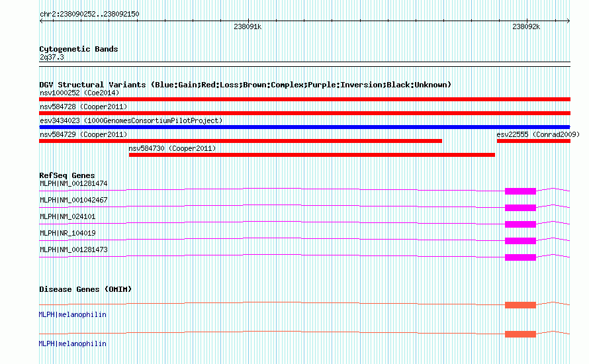
Task: Click the esv22555 (Conrad2009) label
Action: (x=538, y=134)
